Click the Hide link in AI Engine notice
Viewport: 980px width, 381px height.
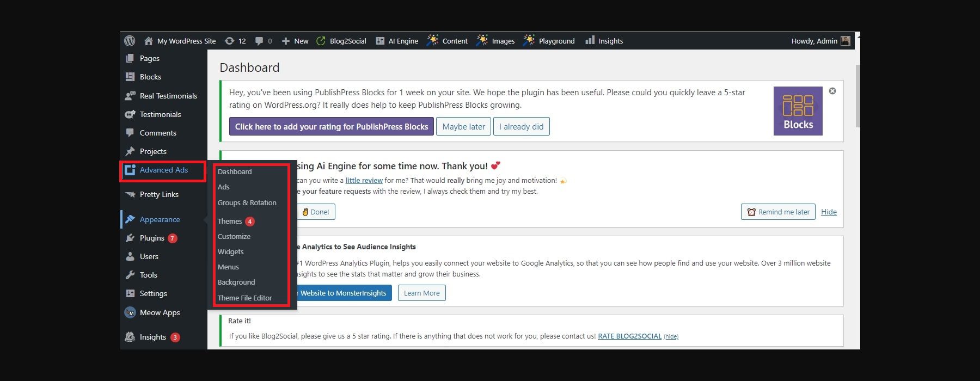829,212
